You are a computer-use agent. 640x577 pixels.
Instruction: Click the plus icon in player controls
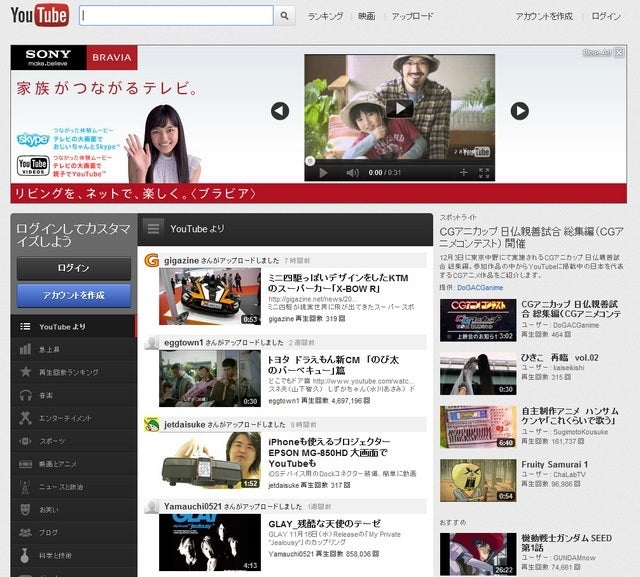point(463,173)
